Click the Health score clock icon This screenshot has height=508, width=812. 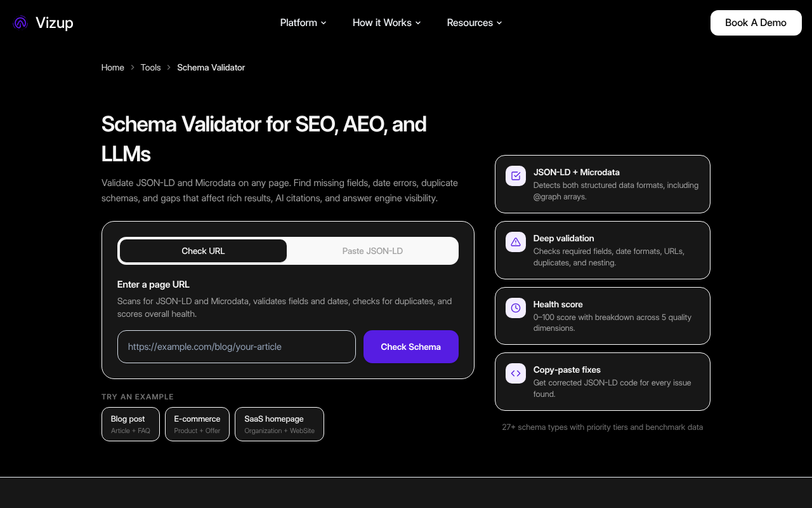coord(516,308)
